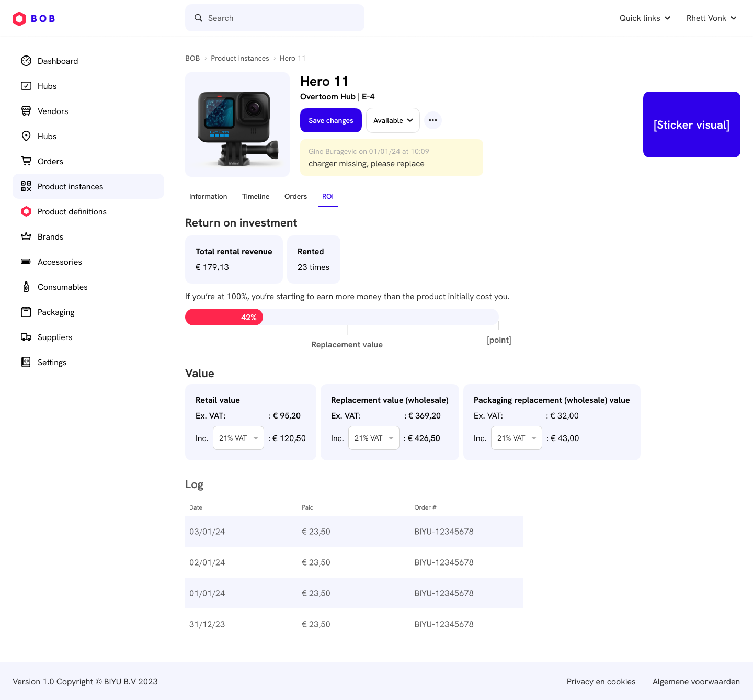The height and width of the screenshot is (700, 753).
Task: Switch to the Information tab
Action: point(208,196)
